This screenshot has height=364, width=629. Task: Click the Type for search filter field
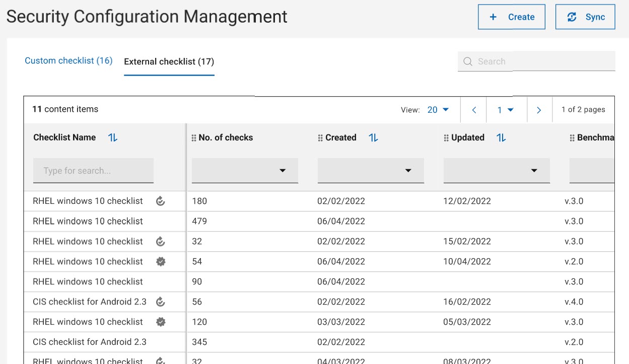point(93,170)
